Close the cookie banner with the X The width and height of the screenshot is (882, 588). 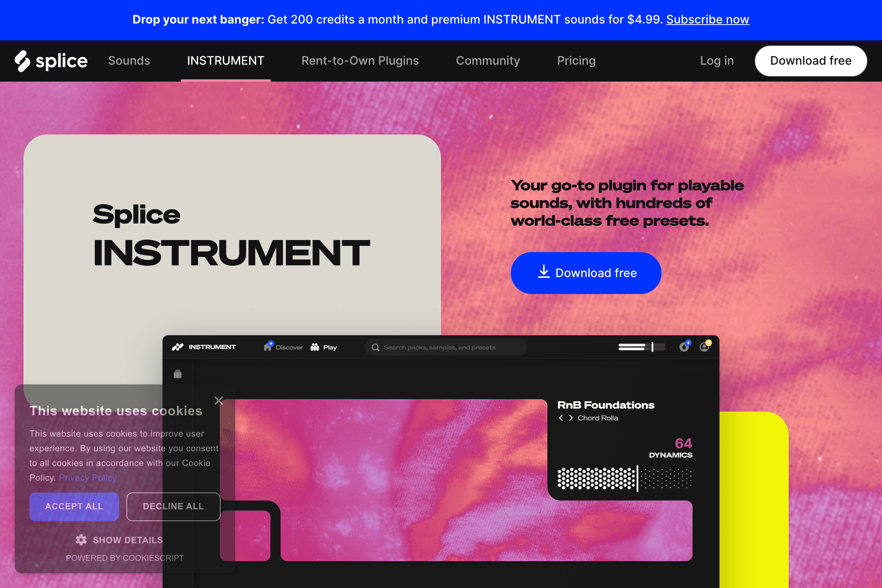pos(219,401)
